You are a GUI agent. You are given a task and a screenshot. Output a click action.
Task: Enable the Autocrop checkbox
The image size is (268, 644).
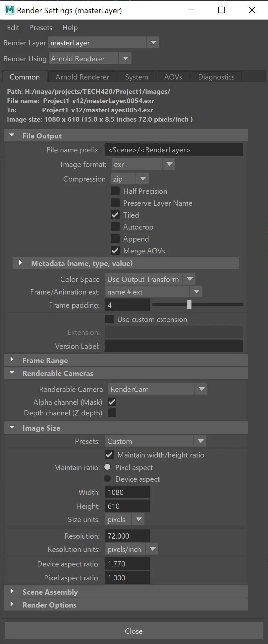(x=115, y=227)
